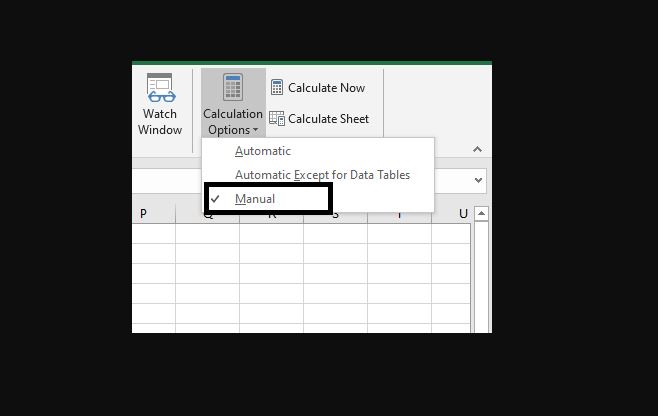Open the Watch Window tool
Image resolution: width=658 pixels, height=416 pixels.
(160, 104)
